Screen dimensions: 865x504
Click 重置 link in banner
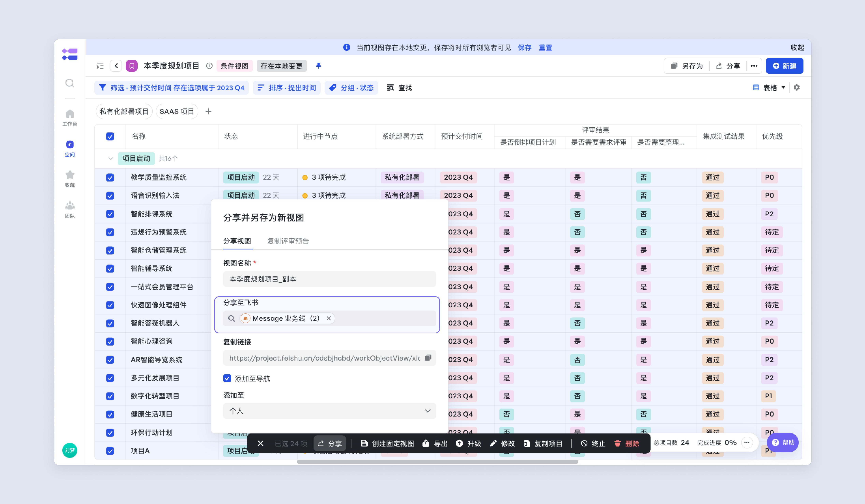[545, 48]
